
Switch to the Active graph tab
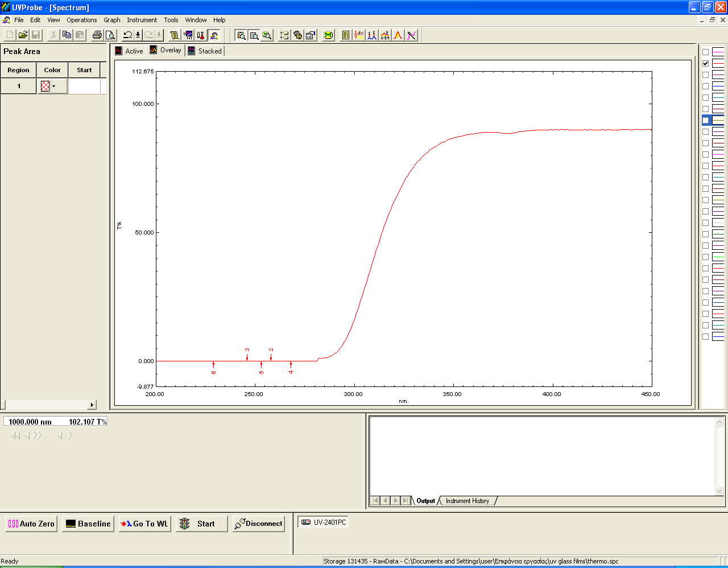click(x=129, y=51)
